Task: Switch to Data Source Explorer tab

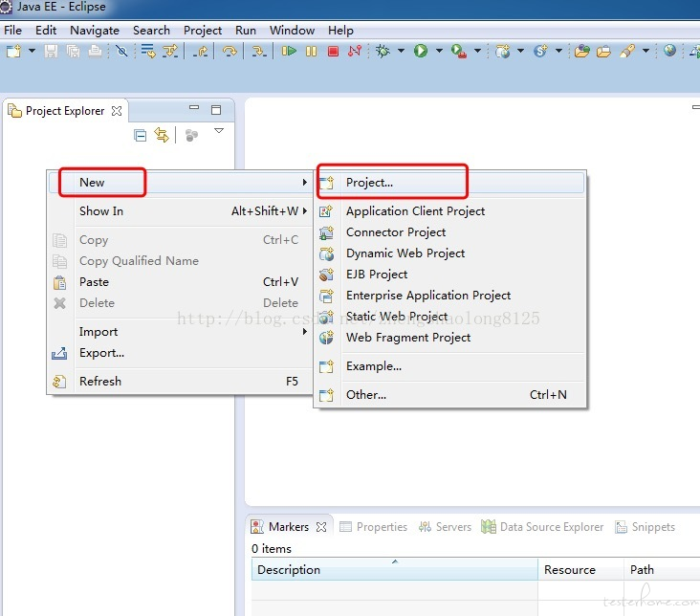Action: tap(542, 527)
